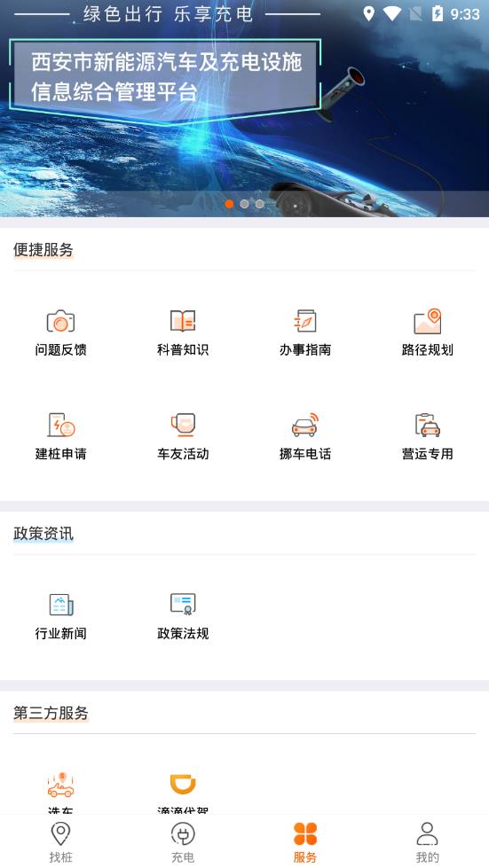This screenshot has width=489, height=868.
Task: Select third banner carousel dot
Action: click(260, 204)
